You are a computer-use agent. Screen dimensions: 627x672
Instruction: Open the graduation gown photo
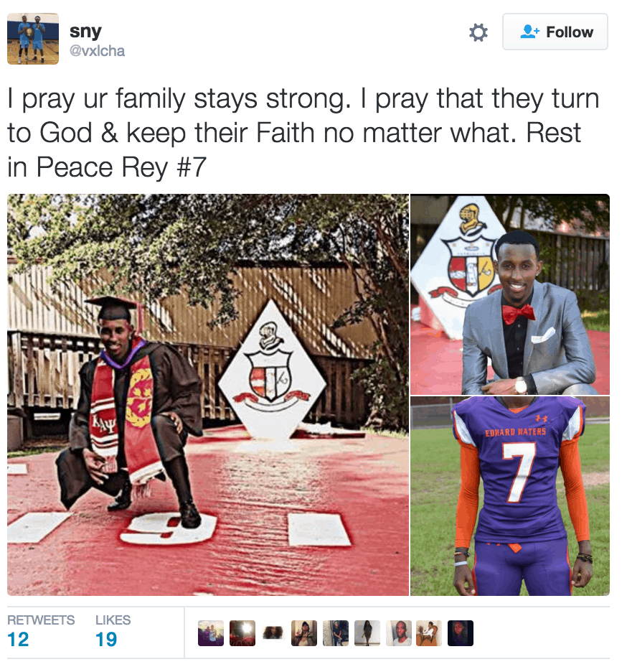click(x=208, y=395)
